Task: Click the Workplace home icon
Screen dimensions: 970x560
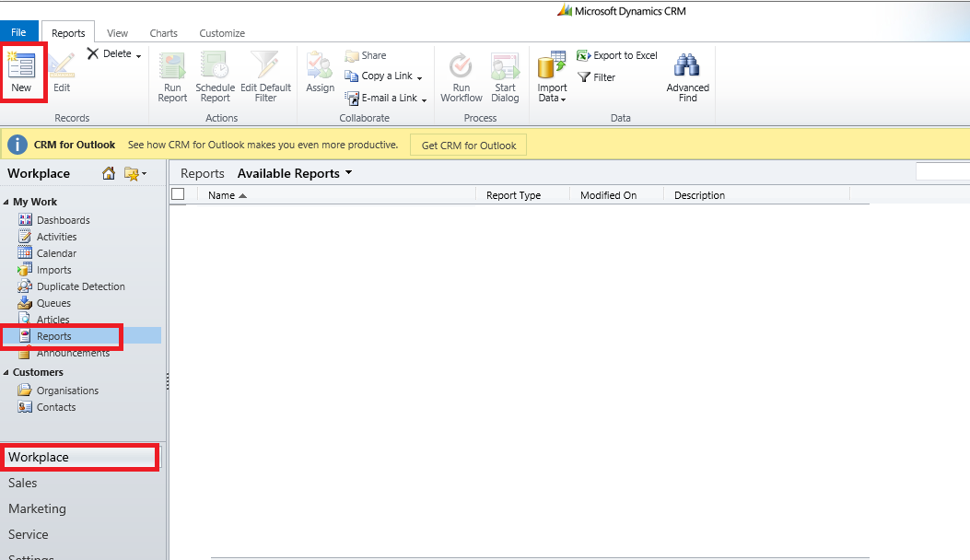Action: coord(109,173)
